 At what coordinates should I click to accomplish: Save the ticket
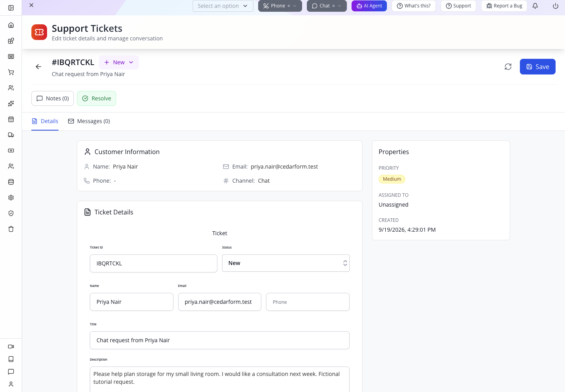(x=538, y=67)
